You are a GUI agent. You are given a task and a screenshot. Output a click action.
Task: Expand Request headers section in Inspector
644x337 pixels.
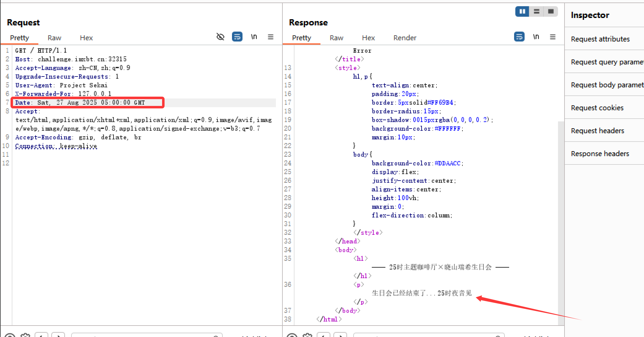click(x=597, y=131)
